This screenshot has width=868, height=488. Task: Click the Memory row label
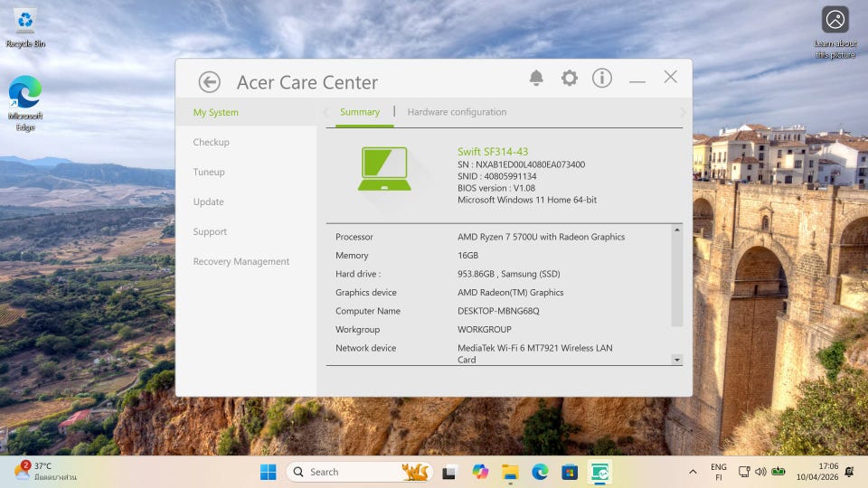(352, 256)
